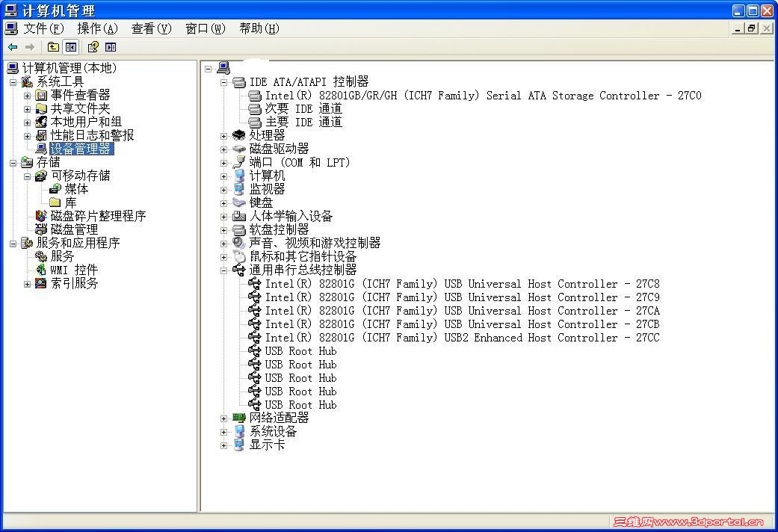The image size is (778, 532).
Task: Toggle the Show/Hide console tree icon
Action: tap(71, 47)
